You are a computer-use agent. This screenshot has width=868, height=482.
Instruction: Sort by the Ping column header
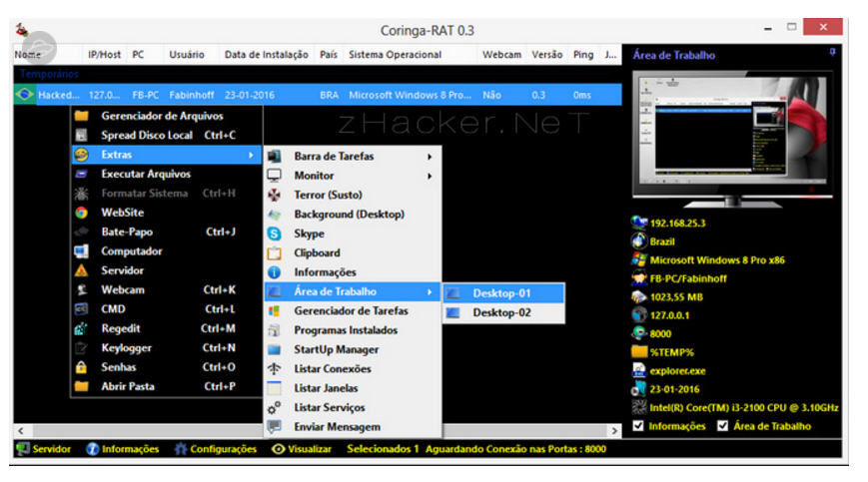pyautogui.click(x=583, y=55)
